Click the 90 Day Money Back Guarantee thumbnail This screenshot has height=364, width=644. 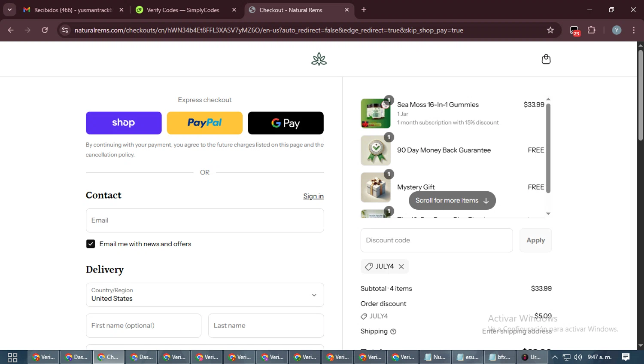click(x=376, y=150)
